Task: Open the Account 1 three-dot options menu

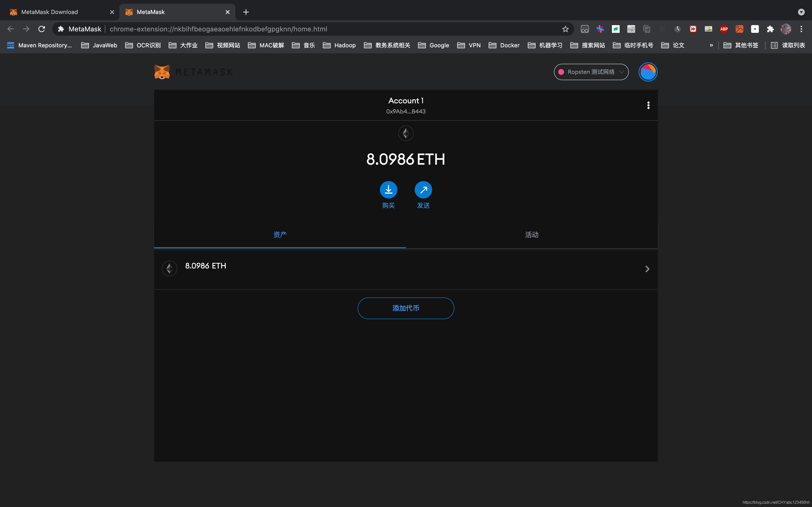Action: (648, 105)
